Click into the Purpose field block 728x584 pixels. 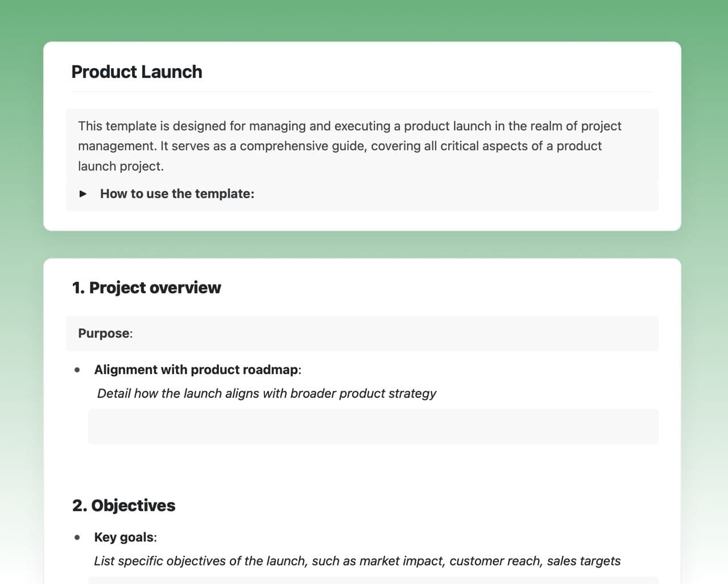click(362, 333)
